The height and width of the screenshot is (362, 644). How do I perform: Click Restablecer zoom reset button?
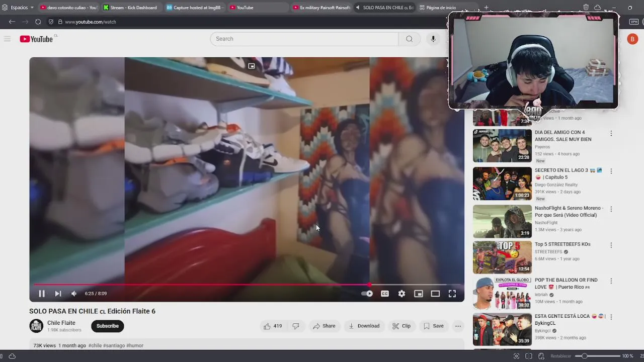tap(561, 356)
